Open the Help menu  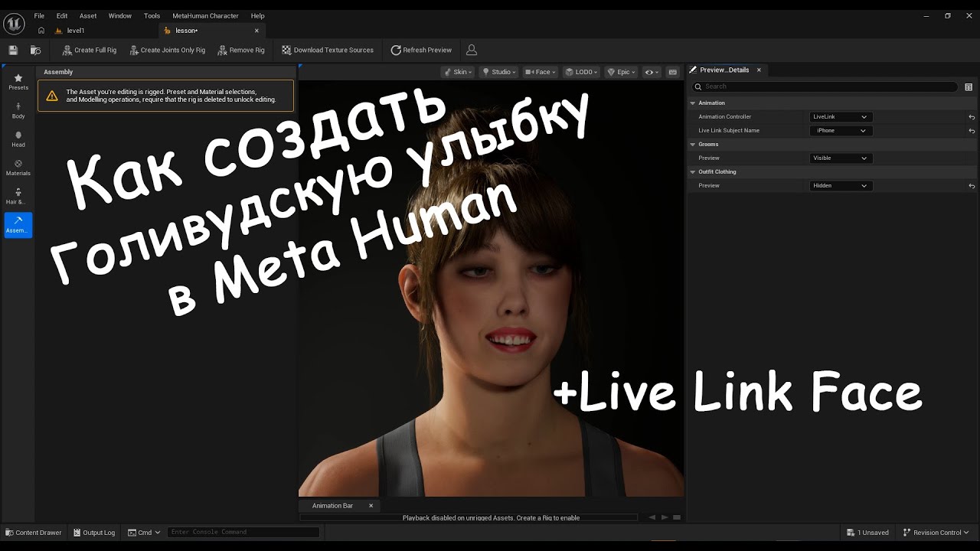258,15
